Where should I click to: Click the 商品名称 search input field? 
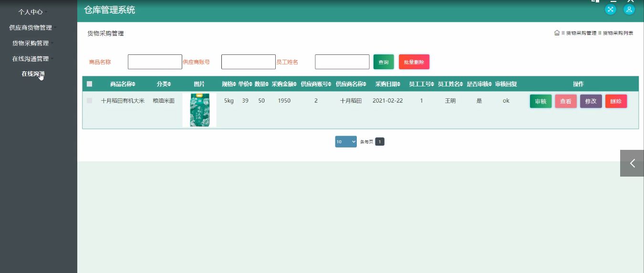155,62
